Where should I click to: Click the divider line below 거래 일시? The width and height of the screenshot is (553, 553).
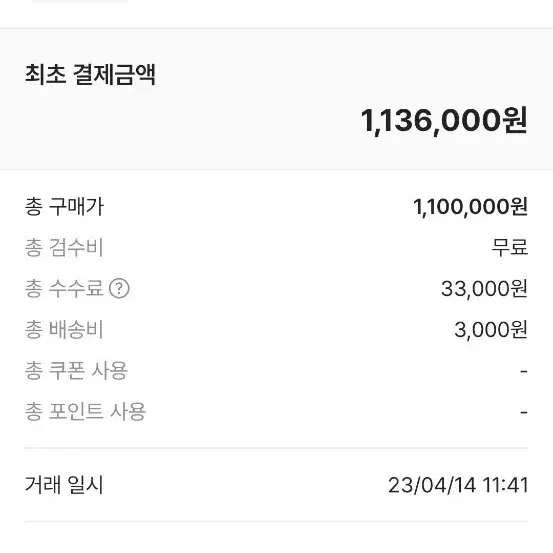point(276,521)
